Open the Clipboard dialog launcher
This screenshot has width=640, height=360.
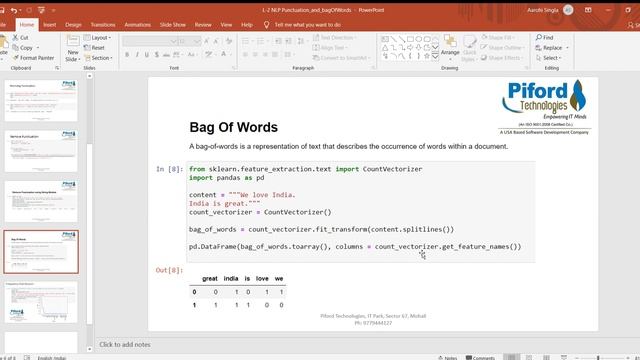(x=57, y=68)
